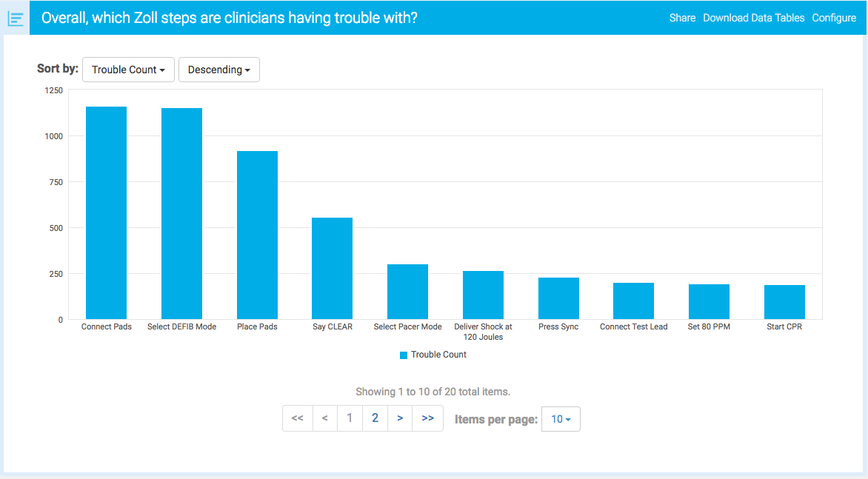This screenshot has height=479, width=868.
Task: Click the Select DEFIB Mode bar
Action: [181, 213]
